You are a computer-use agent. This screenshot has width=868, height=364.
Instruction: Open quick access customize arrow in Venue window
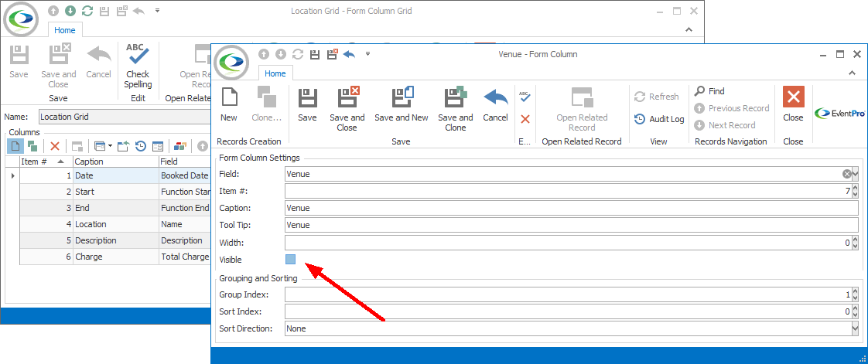(367, 54)
